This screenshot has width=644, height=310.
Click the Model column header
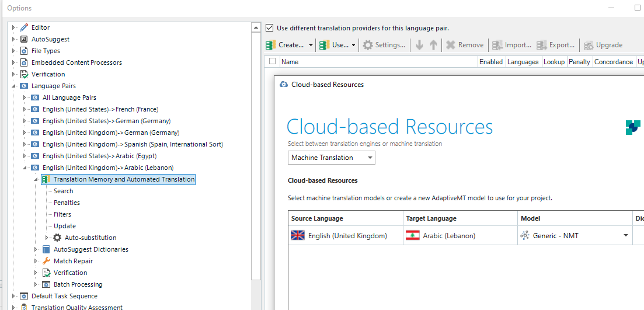575,218
